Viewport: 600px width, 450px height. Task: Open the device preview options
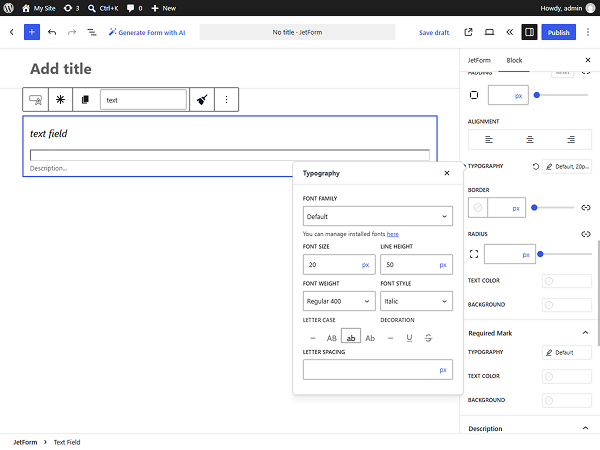tap(489, 32)
